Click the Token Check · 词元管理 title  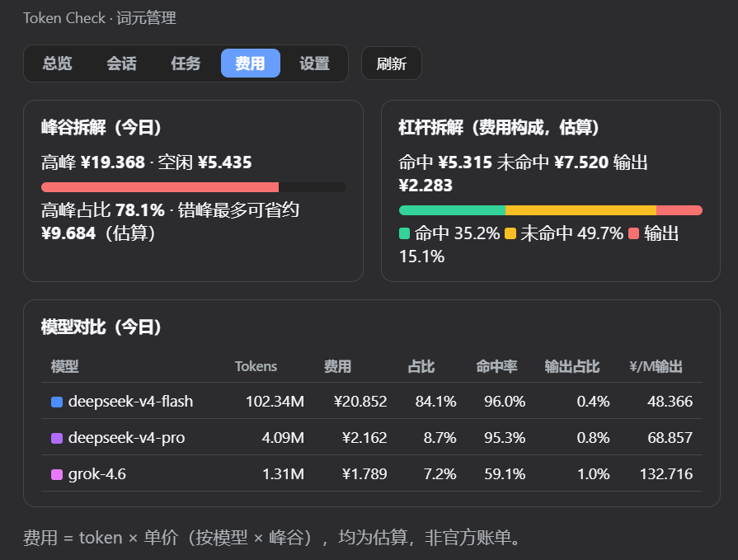(100, 18)
